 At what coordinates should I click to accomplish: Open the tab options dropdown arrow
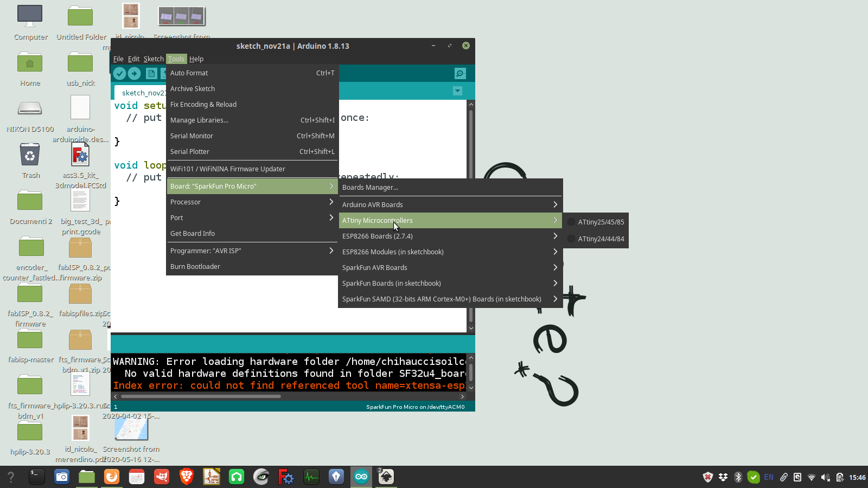457,91
